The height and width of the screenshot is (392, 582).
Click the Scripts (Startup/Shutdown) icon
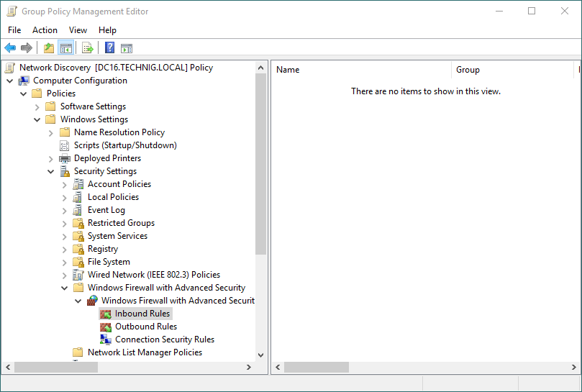tap(65, 145)
